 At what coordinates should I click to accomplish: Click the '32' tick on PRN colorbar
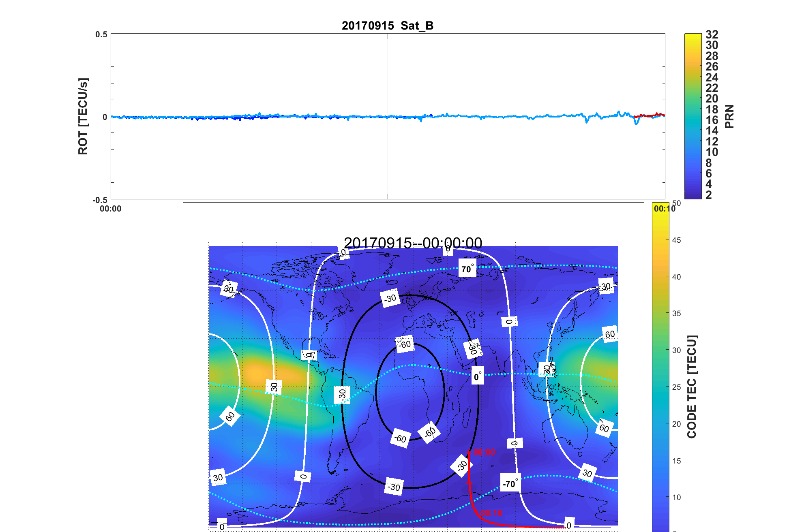pyautogui.click(x=712, y=35)
